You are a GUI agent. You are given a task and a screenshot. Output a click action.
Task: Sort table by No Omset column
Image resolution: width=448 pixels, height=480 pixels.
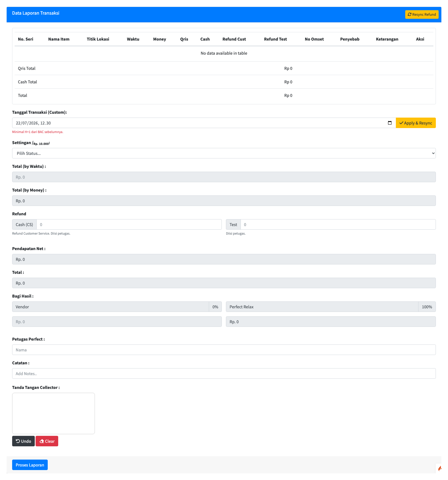pos(314,39)
